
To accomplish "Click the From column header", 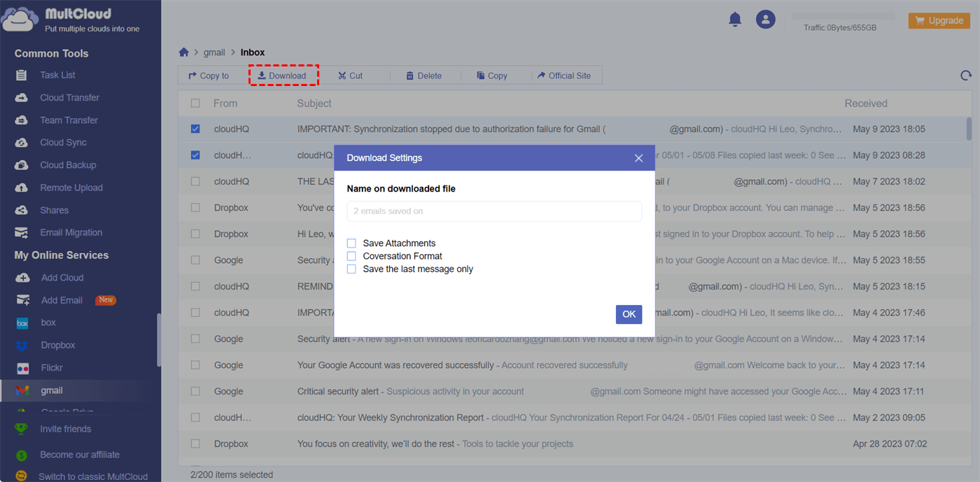I will (x=225, y=104).
